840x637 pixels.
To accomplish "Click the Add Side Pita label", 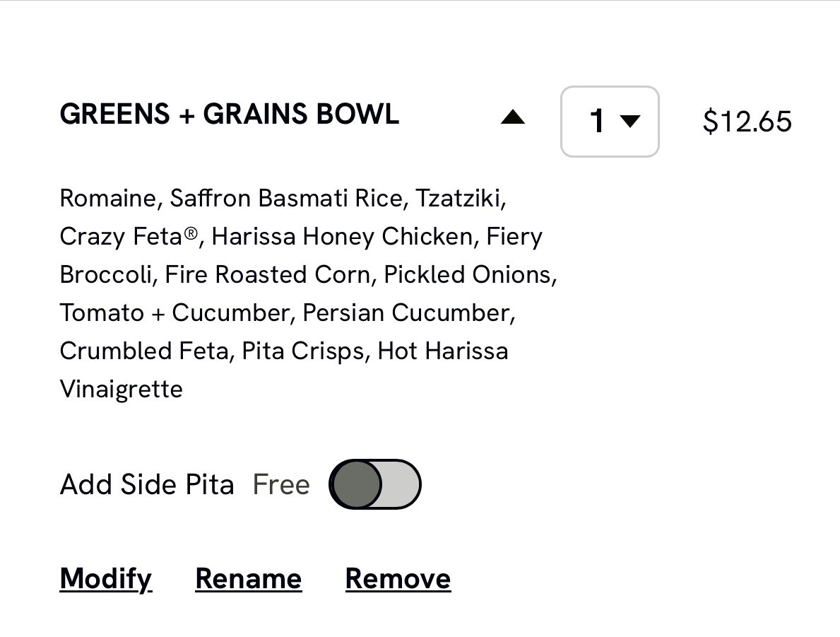I will click(x=147, y=484).
